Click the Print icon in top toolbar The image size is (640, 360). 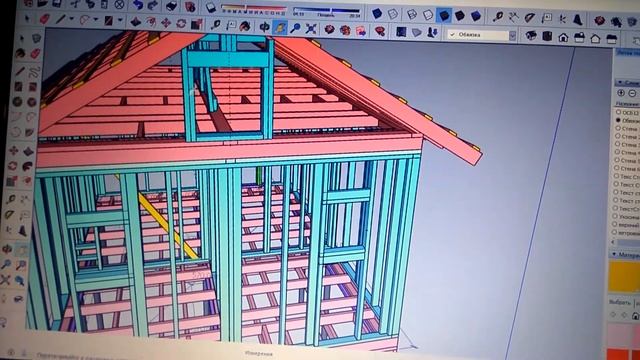click(x=171, y=5)
